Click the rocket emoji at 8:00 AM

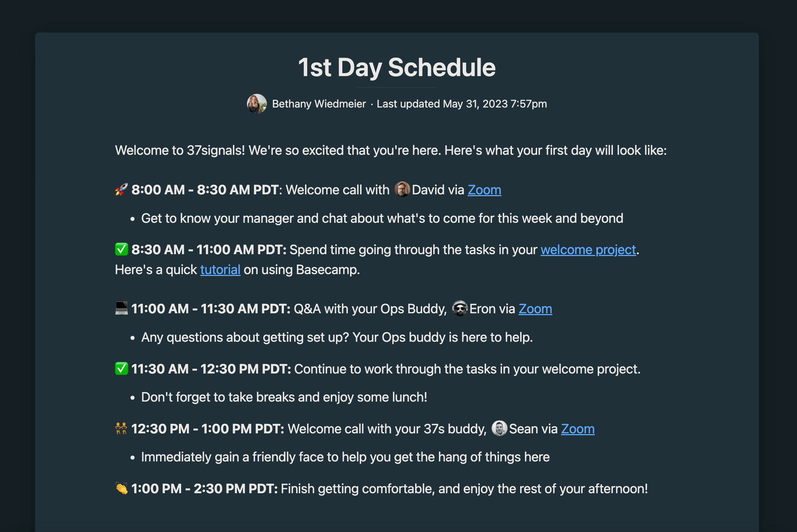[x=121, y=190]
